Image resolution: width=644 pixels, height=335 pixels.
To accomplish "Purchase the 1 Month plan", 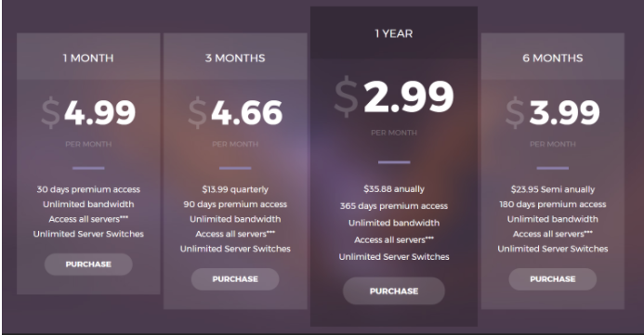I will (88, 264).
